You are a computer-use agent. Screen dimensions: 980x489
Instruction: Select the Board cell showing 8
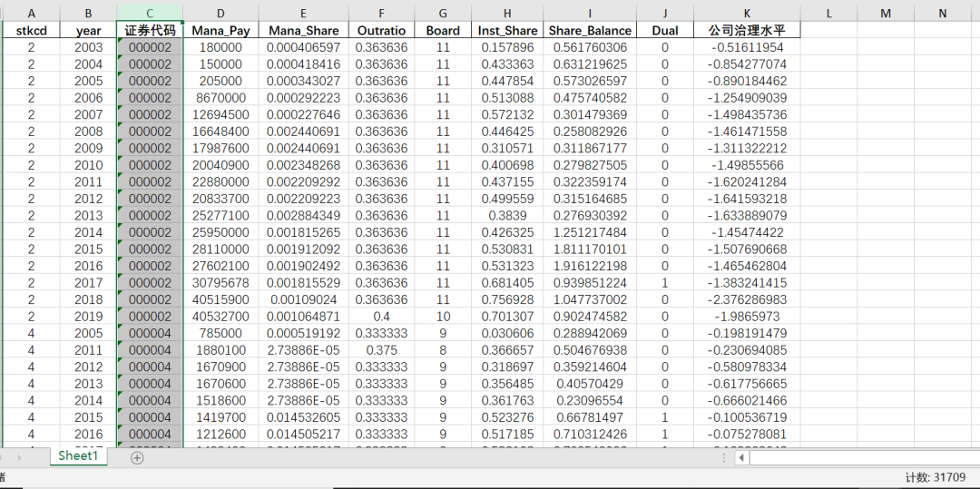[443, 349]
